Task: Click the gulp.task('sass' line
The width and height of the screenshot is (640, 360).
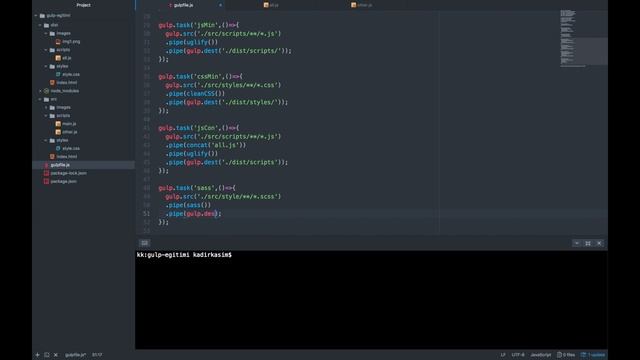Action: (197, 188)
